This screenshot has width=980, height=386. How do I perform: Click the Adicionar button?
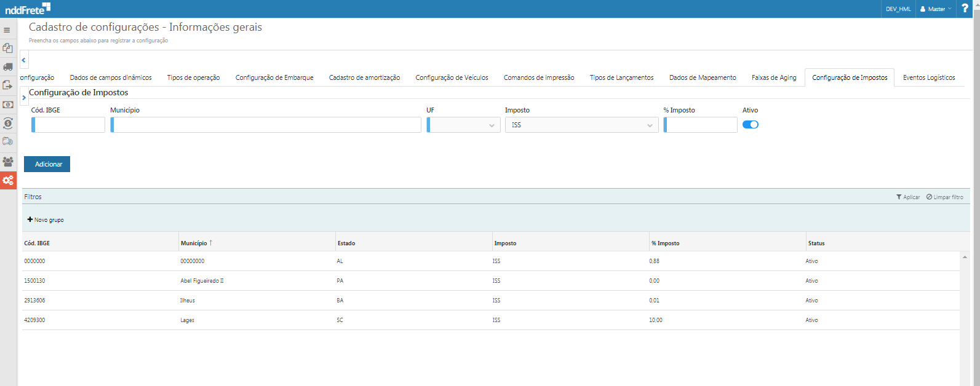point(47,164)
